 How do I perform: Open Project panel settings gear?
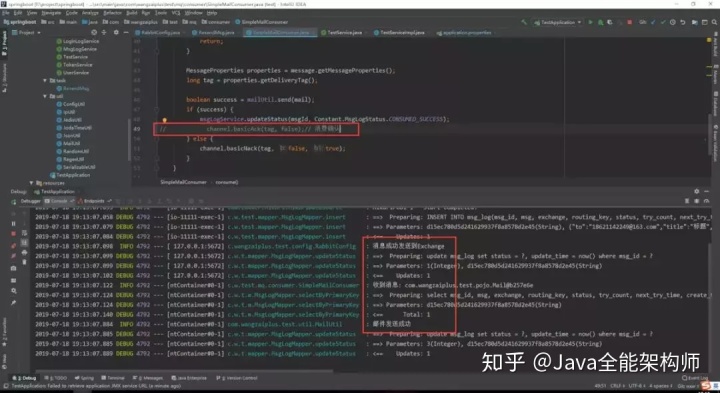(x=116, y=33)
